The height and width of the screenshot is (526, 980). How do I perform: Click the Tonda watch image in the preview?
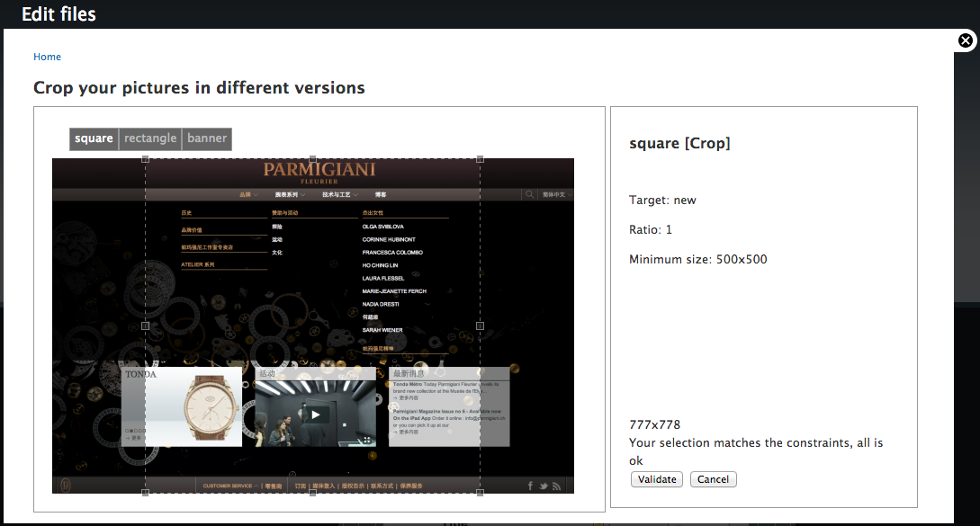tap(211, 407)
